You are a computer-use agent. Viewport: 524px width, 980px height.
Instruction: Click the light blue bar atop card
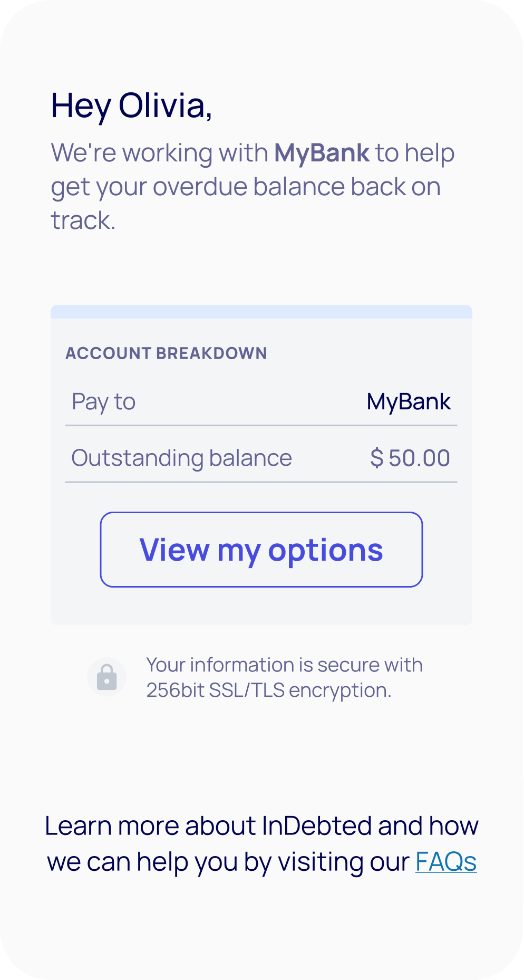pyautogui.click(x=261, y=312)
